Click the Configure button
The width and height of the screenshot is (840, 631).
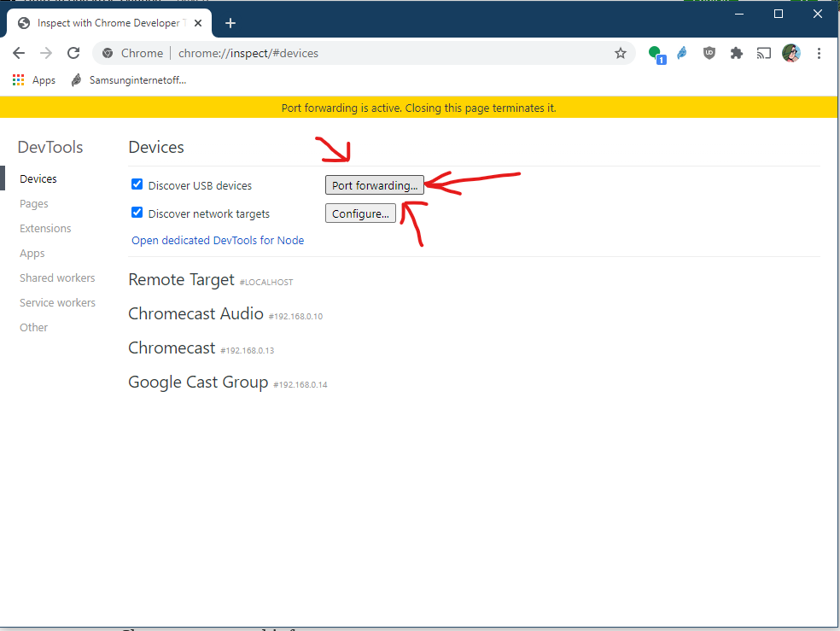click(360, 213)
